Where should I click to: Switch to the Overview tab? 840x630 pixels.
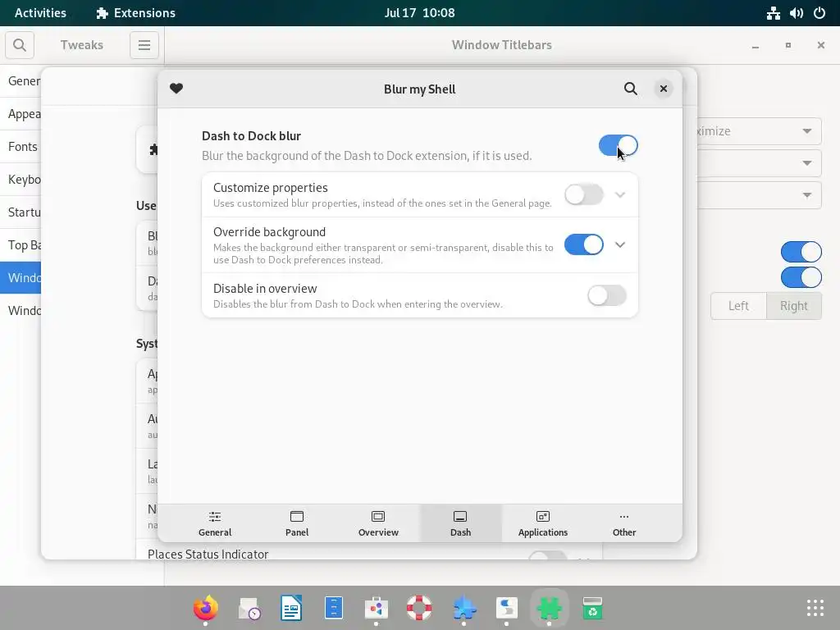pyautogui.click(x=378, y=523)
